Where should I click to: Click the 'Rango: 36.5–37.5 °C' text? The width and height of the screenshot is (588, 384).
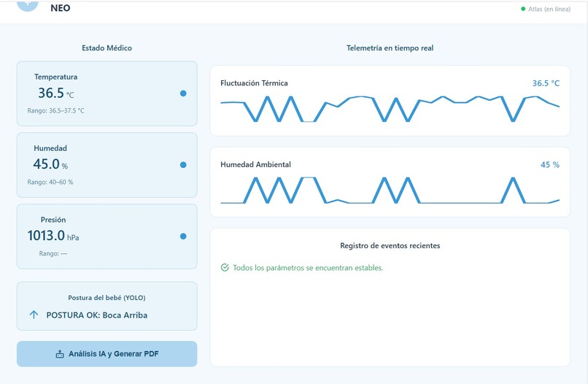click(55, 111)
